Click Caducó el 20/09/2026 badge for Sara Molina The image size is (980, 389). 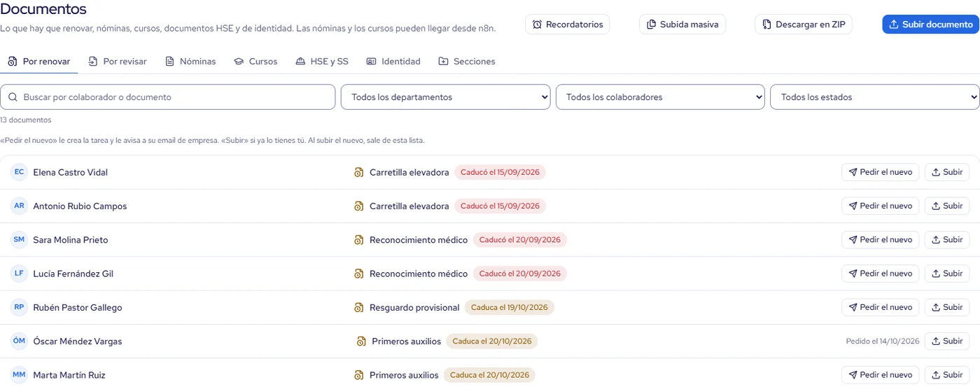tap(520, 239)
